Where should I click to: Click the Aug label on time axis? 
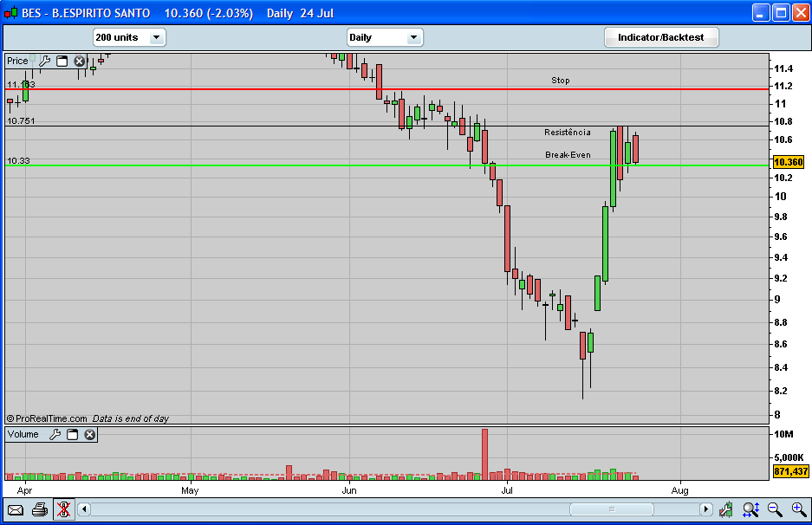(x=679, y=490)
